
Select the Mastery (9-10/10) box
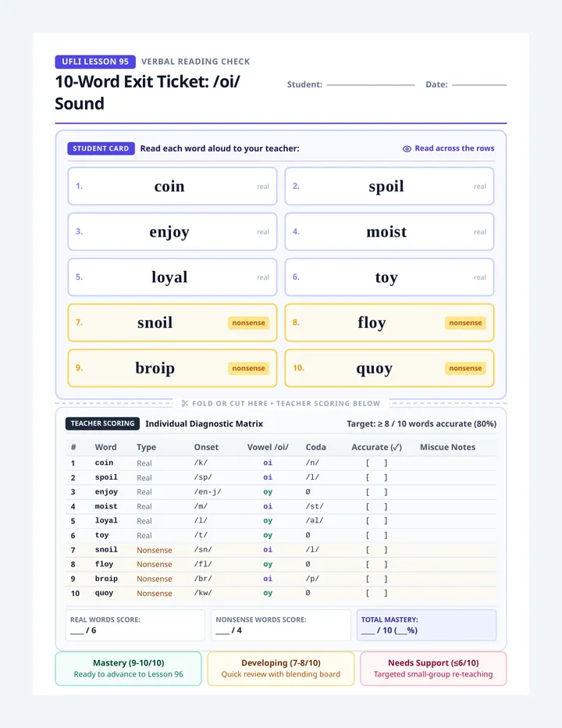click(x=129, y=669)
